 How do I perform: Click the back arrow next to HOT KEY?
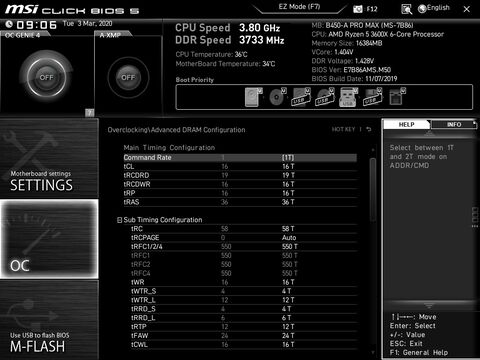click(x=369, y=129)
